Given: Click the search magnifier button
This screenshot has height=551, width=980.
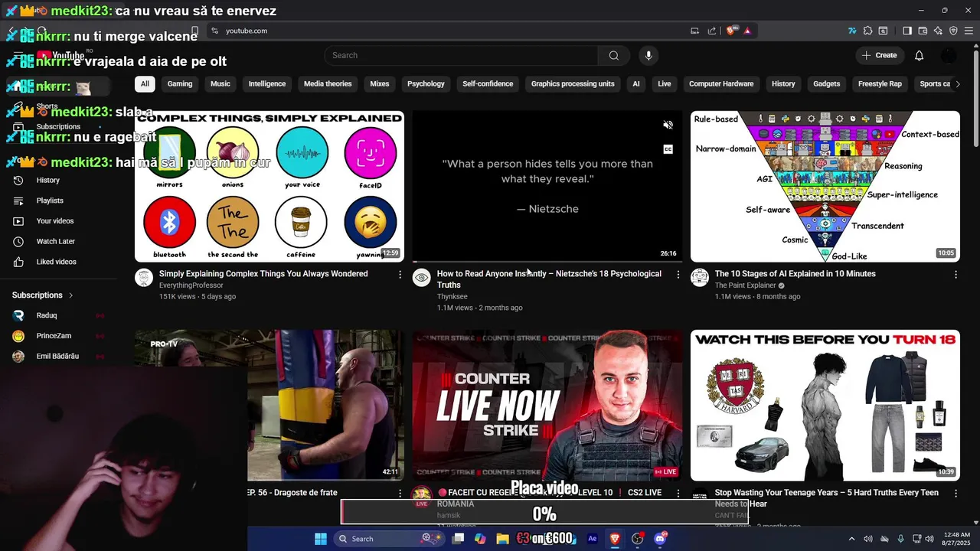Looking at the screenshot, I should pos(613,55).
